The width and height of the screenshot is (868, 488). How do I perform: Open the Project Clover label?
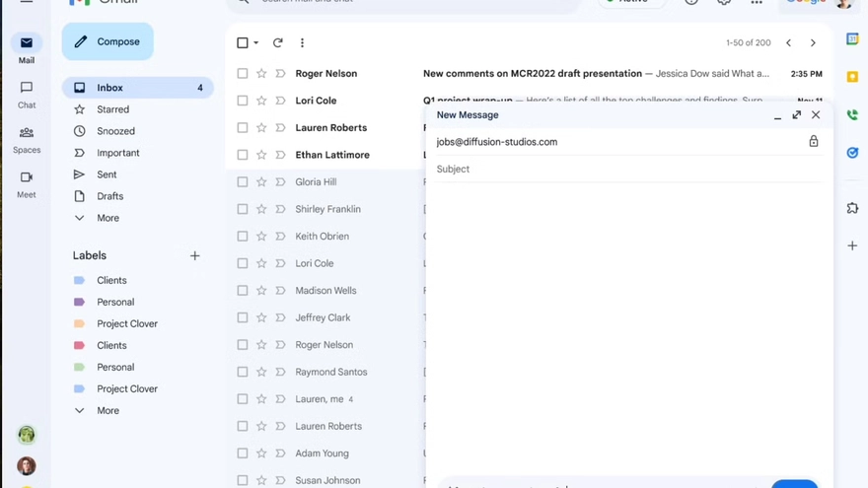tap(127, 324)
